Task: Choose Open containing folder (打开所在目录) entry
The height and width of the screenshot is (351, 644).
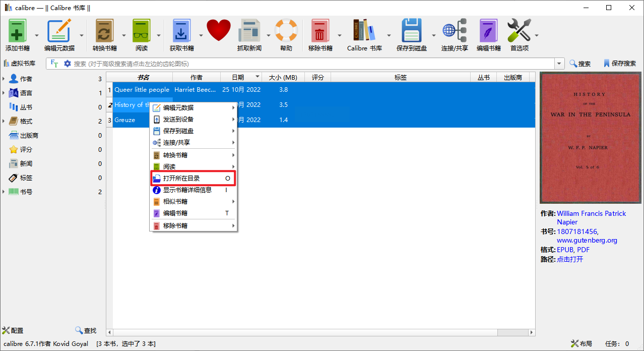Action: pos(194,178)
